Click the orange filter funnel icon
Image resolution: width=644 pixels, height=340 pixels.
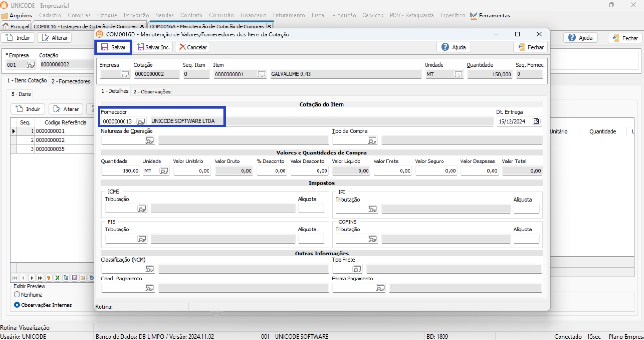49,278
